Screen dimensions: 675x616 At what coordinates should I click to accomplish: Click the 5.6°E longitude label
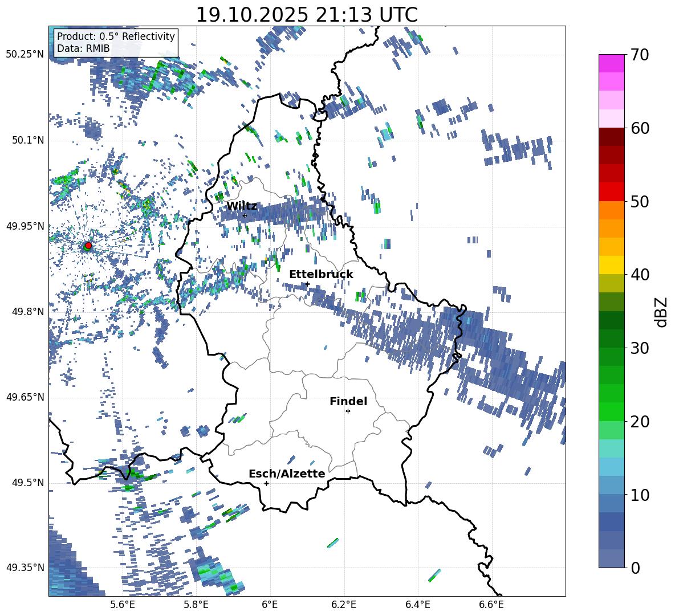pos(122,605)
